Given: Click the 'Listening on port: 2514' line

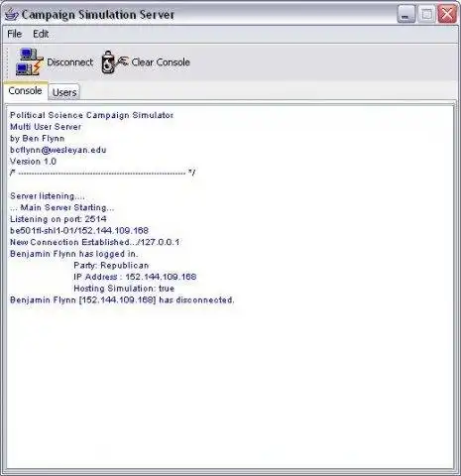Looking at the screenshot, I should tap(58, 219).
